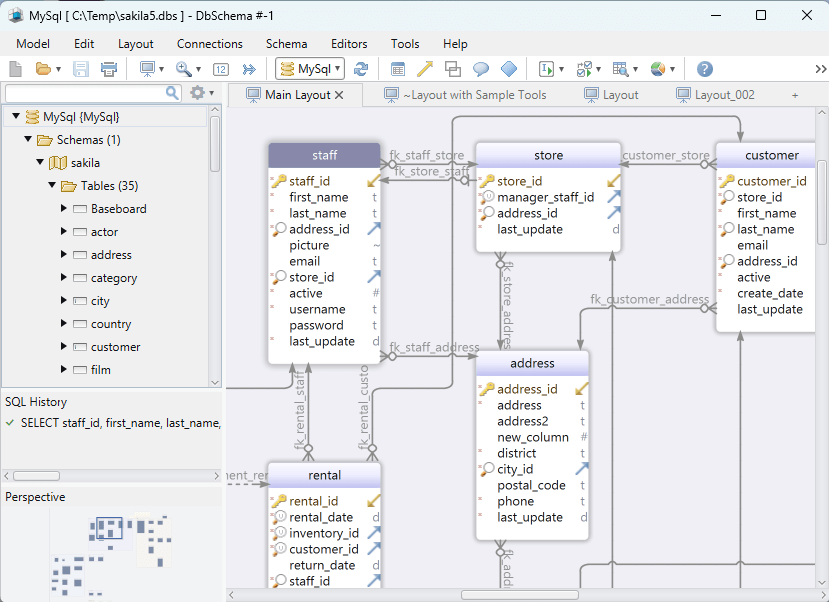Click the double-arrow toolbar icon

(248, 69)
